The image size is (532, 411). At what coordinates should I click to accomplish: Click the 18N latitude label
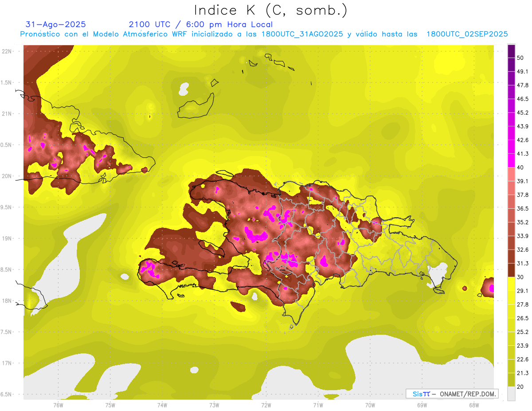[7, 301]
